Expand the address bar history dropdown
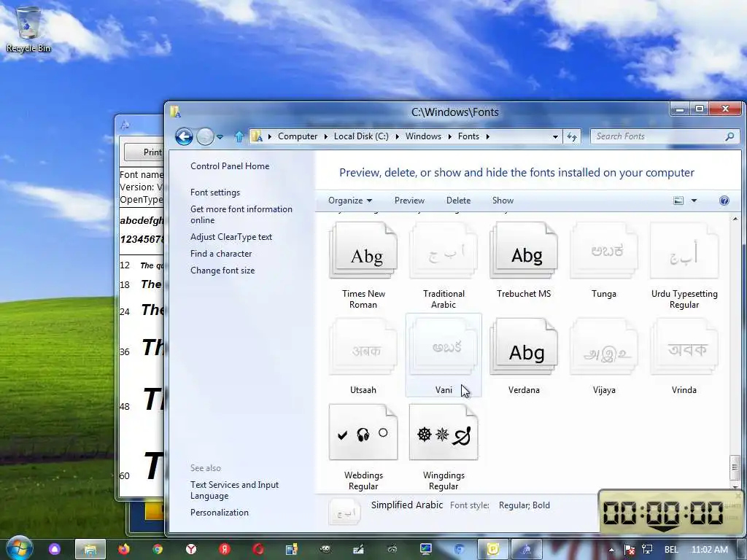 point(555,136)
